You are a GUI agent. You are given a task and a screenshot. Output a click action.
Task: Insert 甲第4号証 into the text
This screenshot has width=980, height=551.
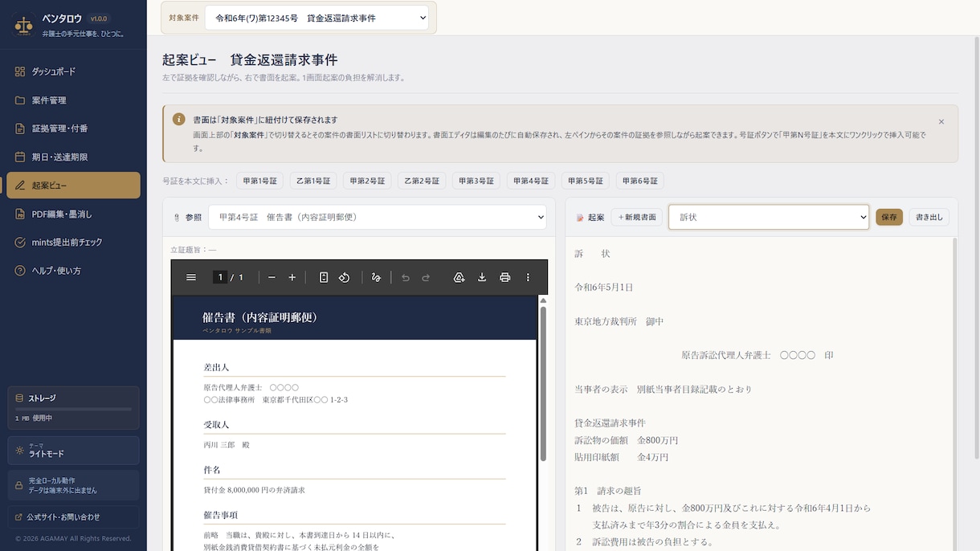point(531,181)
